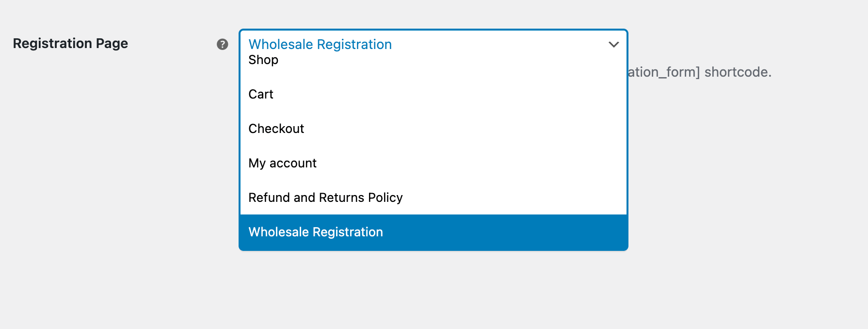Open help next to Registration Page
This screenshot has height=329, width=868.
click(x=222, y=44)
